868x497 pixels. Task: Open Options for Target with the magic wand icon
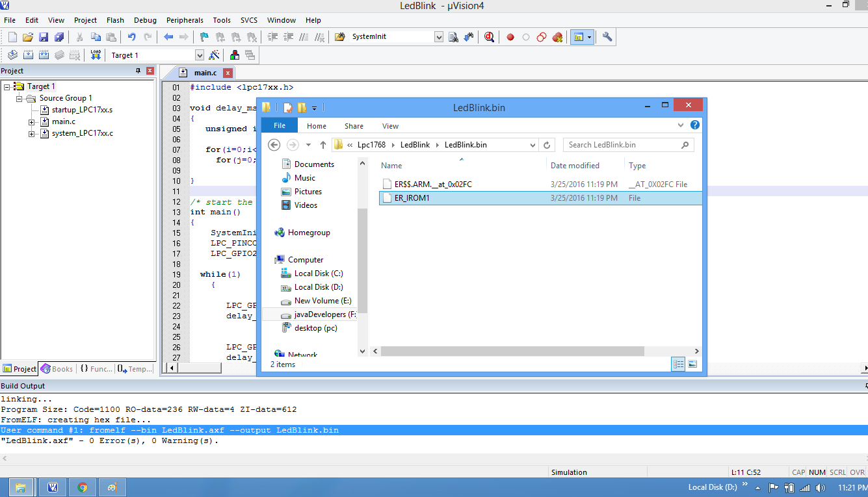point(214,55)
